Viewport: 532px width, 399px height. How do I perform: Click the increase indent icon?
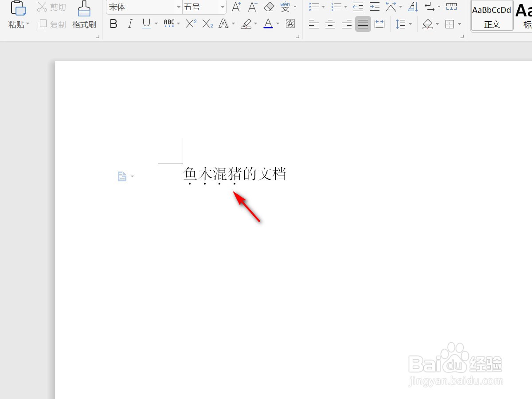pos(375,7)
